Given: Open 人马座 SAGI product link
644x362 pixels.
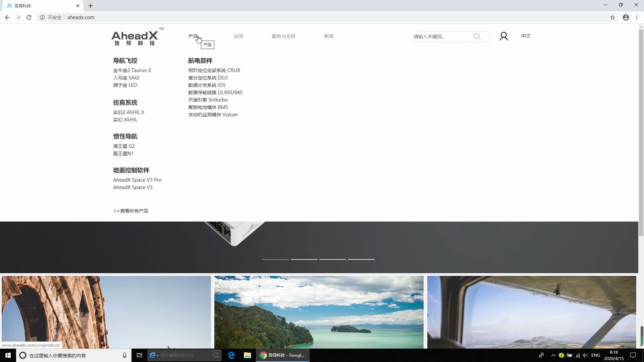Looking at the screenshot, I should [x=126, y=78].
